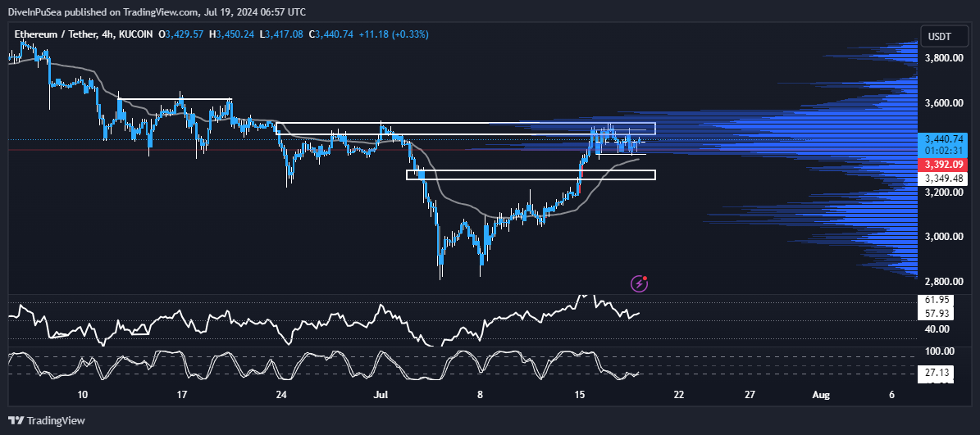This screenshot has height=435, width=980.
Task: Click the date label 15 on time axis
Action: tap(579, 394)
